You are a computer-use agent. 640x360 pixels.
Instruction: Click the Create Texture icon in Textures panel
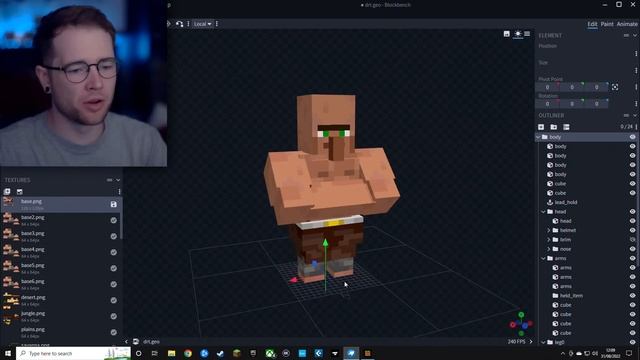click(20, 191)
